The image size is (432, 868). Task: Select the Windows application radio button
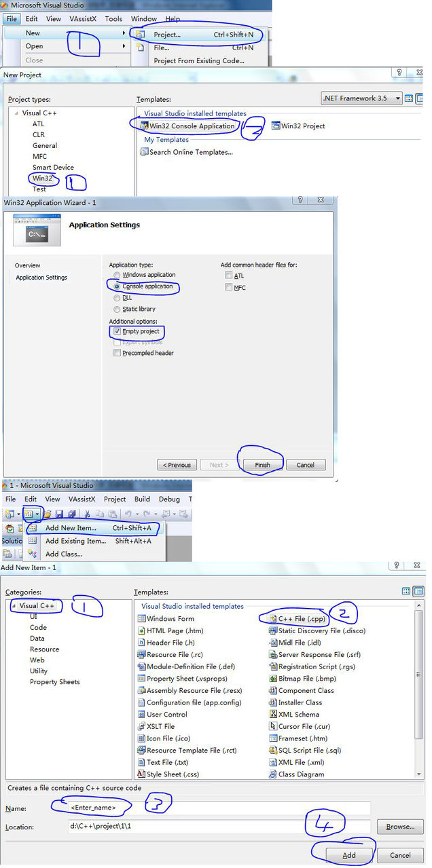coord(117,275)
